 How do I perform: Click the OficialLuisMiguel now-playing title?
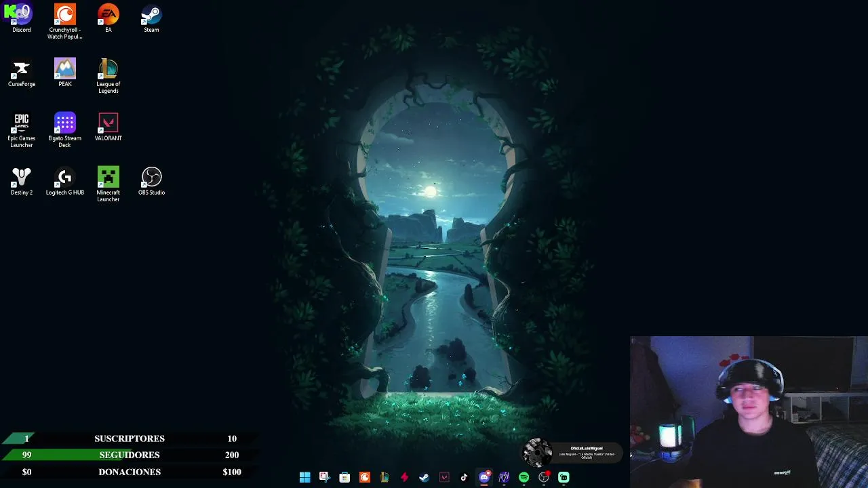587,448
